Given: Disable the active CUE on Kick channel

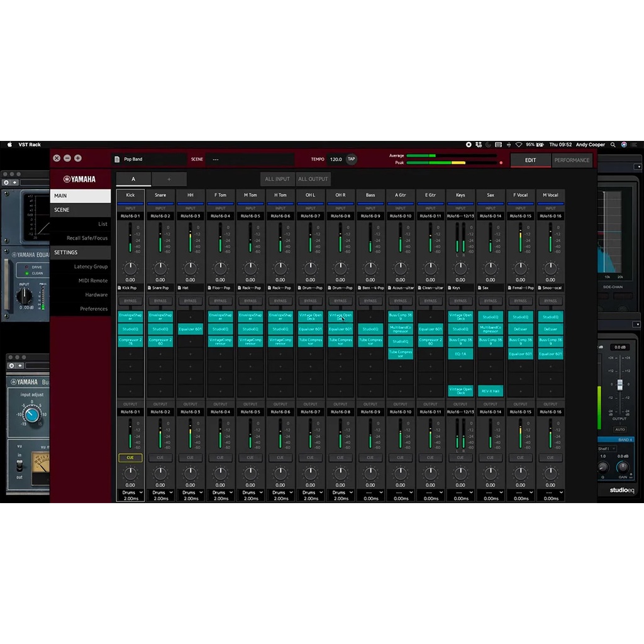Looking at the screenshot, I should click(130, 458).
